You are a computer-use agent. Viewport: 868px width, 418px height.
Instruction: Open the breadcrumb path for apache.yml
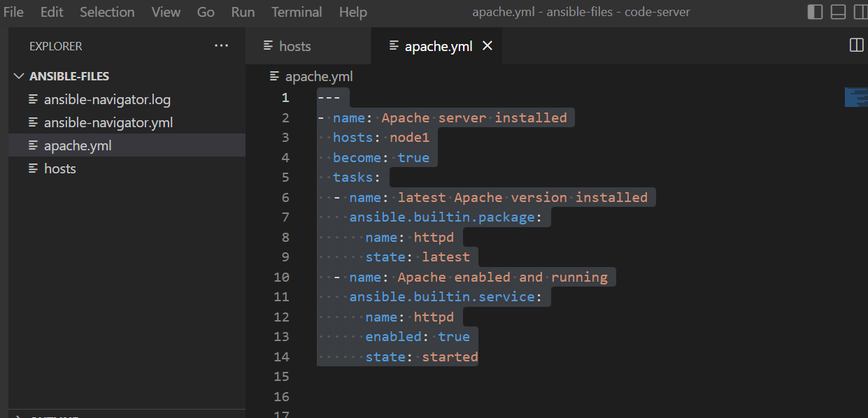pos(318,76)
